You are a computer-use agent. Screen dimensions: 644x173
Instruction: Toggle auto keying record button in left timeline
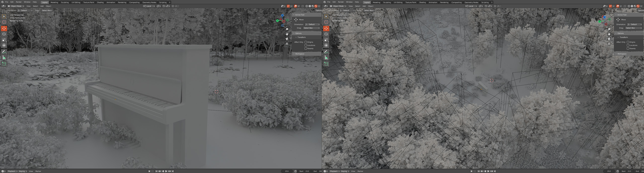[x=149, y=171]
